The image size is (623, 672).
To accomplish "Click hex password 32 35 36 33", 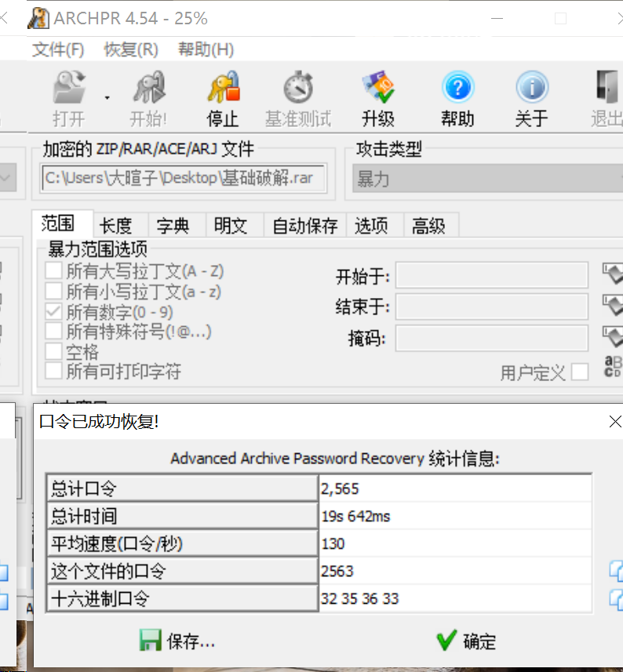I will coord(359,598).
